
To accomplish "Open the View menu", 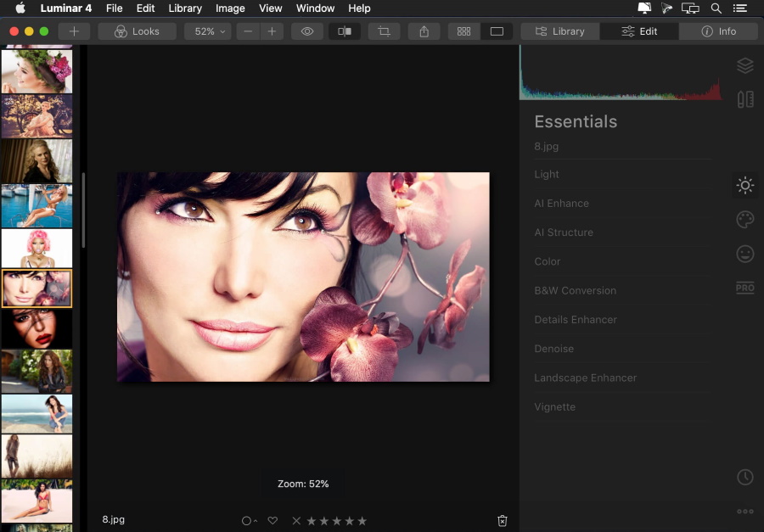I will click(x=271, y=8).
